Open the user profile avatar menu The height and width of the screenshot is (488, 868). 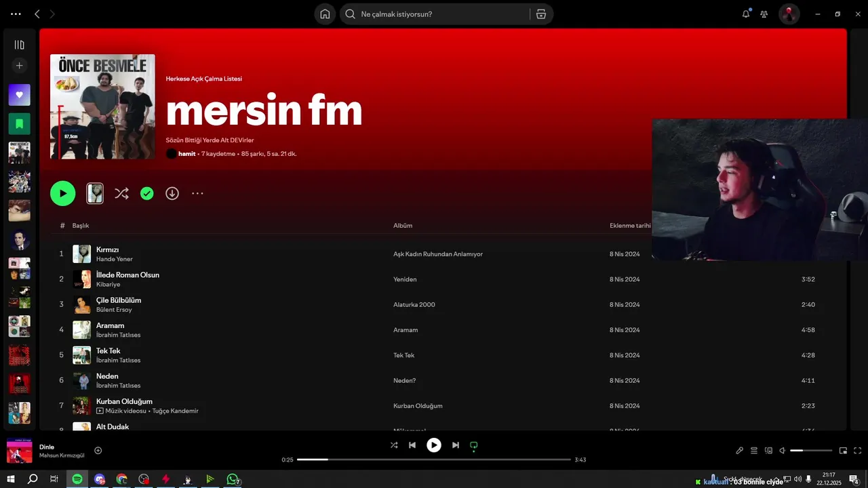click(789, 14)
